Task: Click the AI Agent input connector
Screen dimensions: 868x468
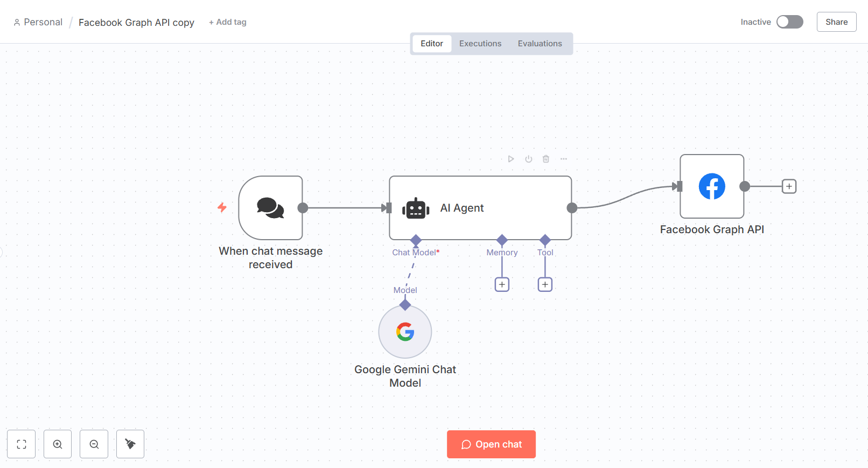Action: (389, 208)
